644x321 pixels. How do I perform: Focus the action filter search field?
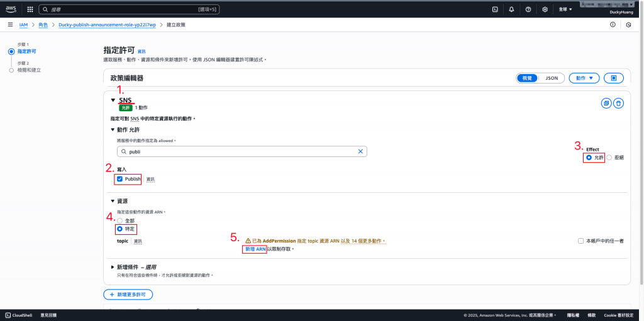coord(242,151)
